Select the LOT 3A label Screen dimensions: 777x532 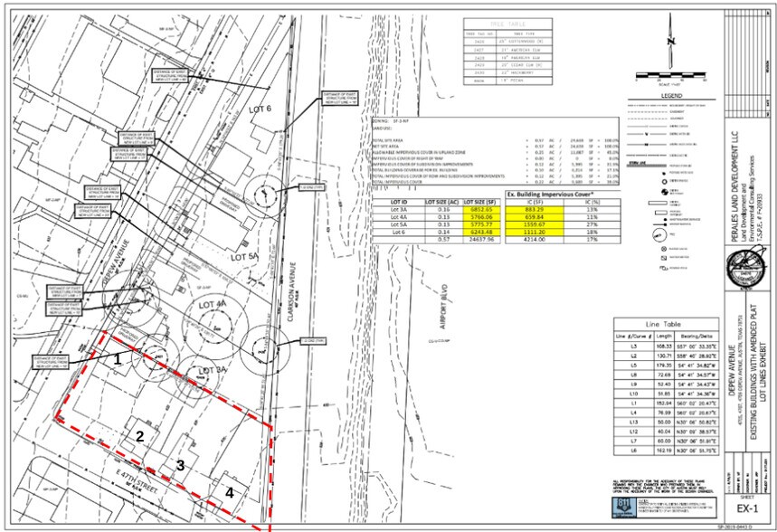click(211, 371)
